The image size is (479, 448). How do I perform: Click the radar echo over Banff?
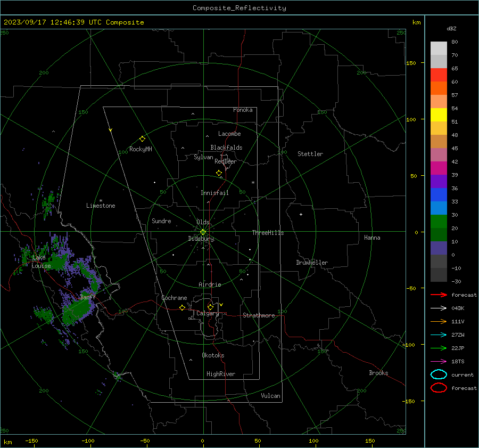coord(78,310)
